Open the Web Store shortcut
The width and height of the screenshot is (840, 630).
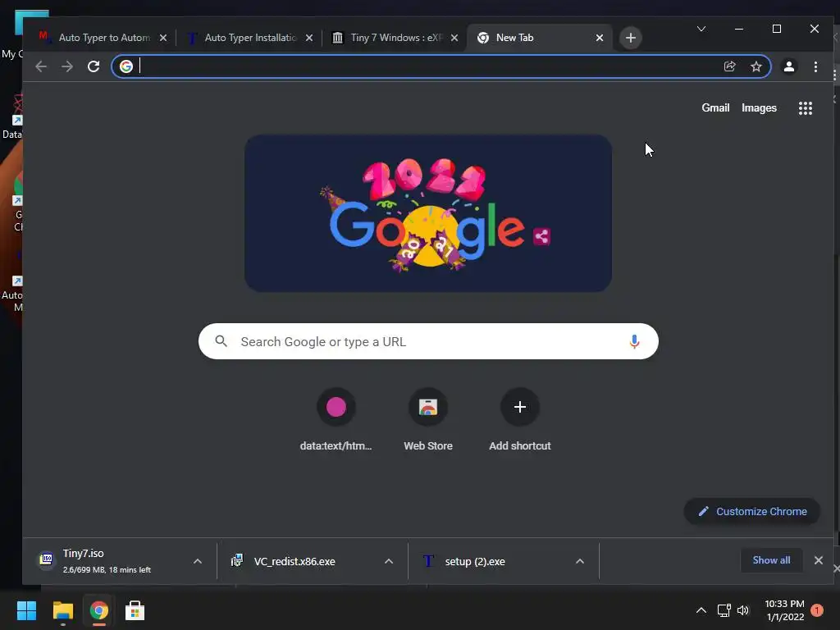pyautogui.click(x=428, y=420)
